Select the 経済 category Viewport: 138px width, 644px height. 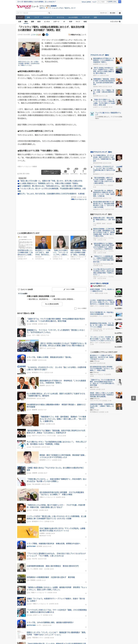[x=39, y=21]
